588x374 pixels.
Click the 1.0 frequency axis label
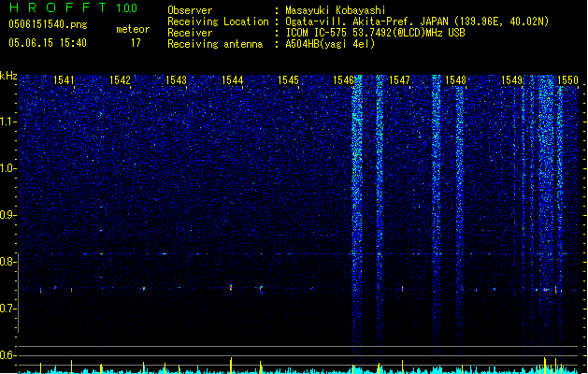point(7,168)
